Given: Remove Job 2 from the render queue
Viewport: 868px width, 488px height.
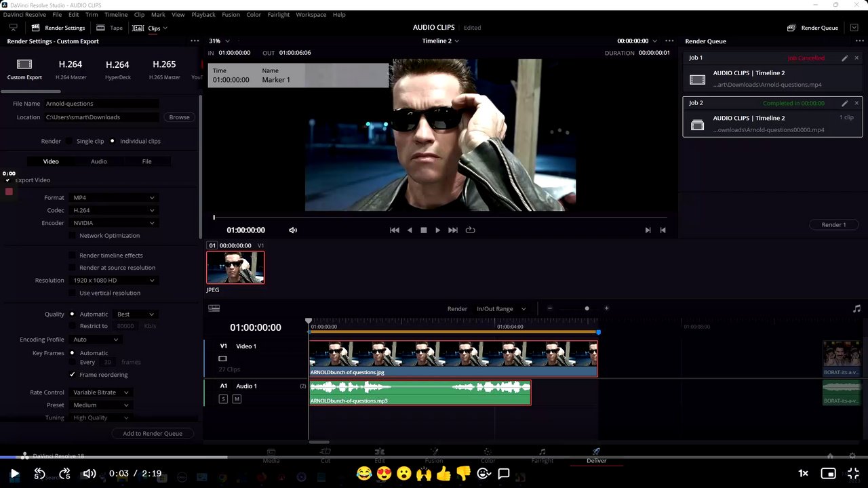Looking at the screenshot, I should 856,103.
